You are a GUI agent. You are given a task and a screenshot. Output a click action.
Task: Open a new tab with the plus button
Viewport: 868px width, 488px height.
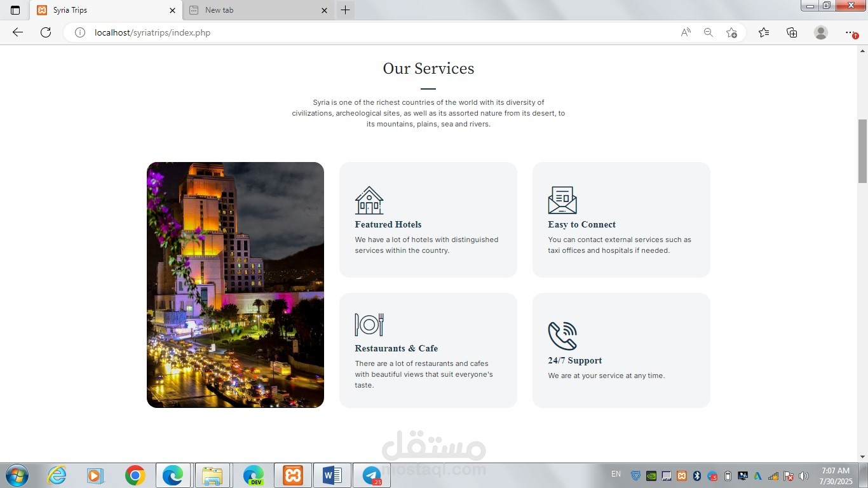tap(345, 10)
